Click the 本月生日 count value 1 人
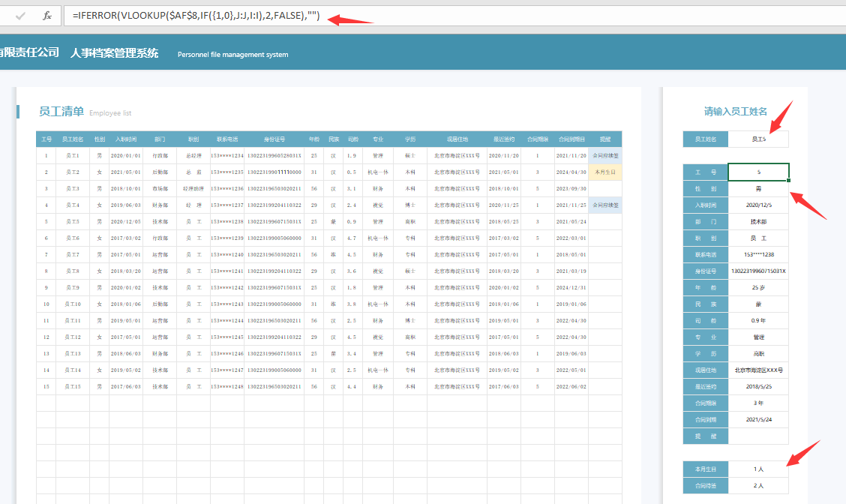Screen dimensions: 846x504 tap(758, 469)
